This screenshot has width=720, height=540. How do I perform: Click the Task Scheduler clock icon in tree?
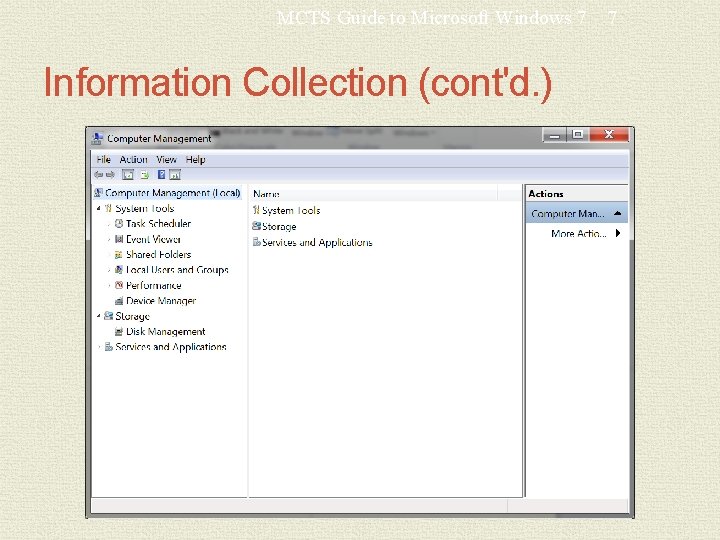[x=119, y=224]
